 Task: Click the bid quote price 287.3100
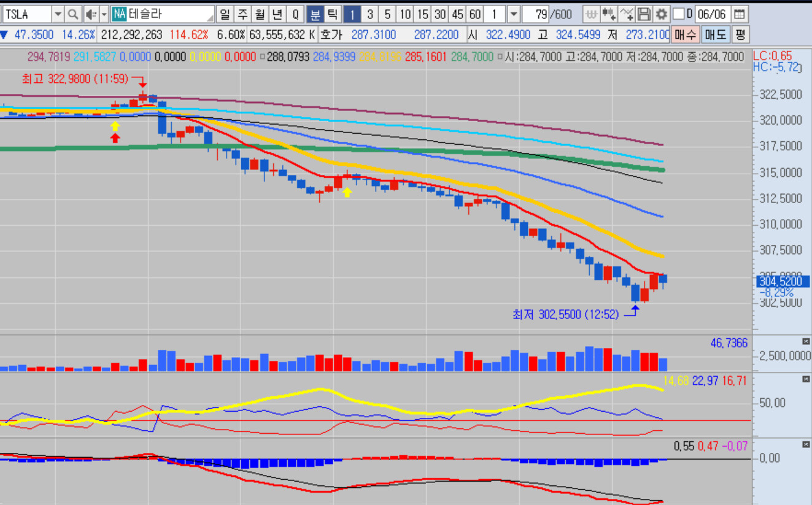click(x=374, y=35)
